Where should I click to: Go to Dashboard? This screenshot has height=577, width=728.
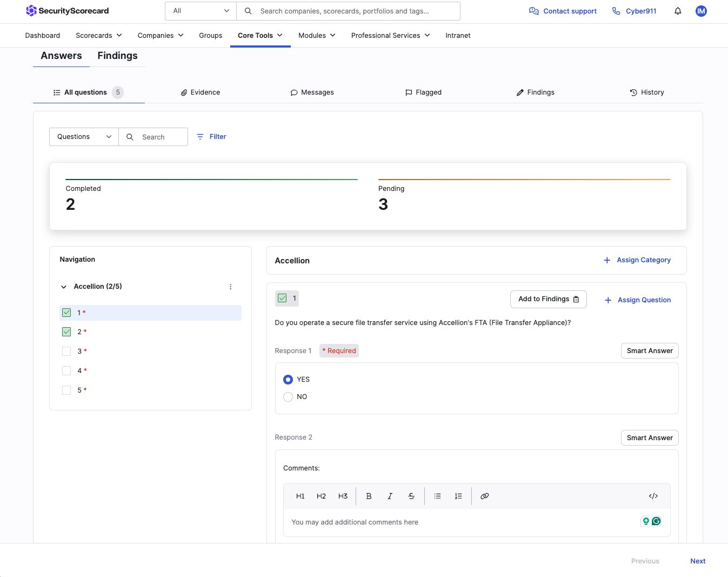[43, 36]
